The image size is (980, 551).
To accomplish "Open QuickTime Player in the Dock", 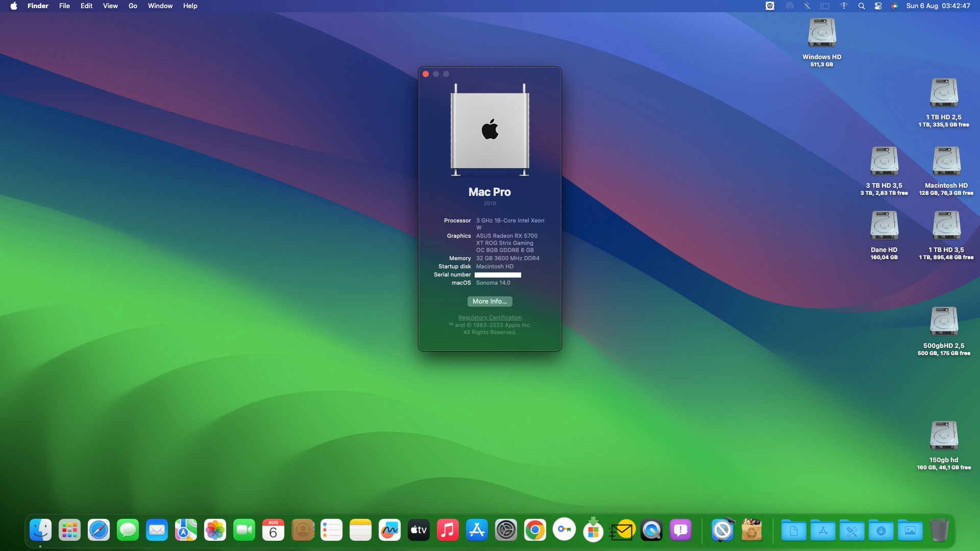I will [x=651, y=531].
